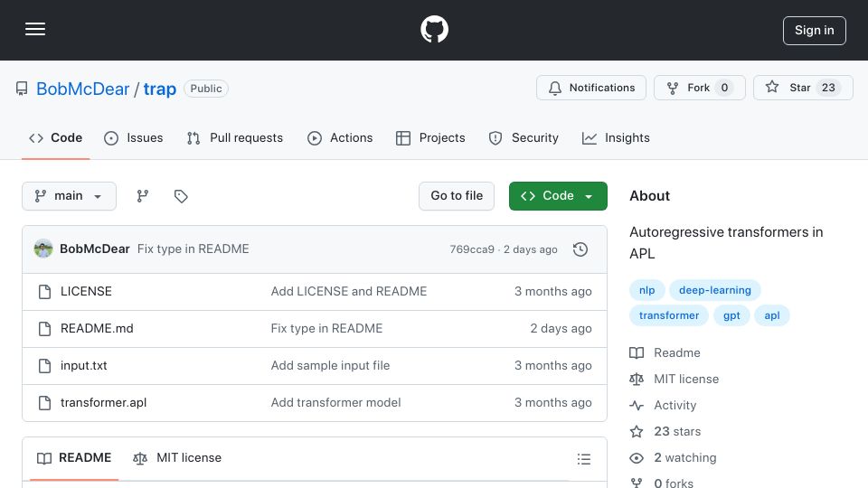868x488 pixels.
Task: View branches via the branch icon
Action: [x=142, y=196]
